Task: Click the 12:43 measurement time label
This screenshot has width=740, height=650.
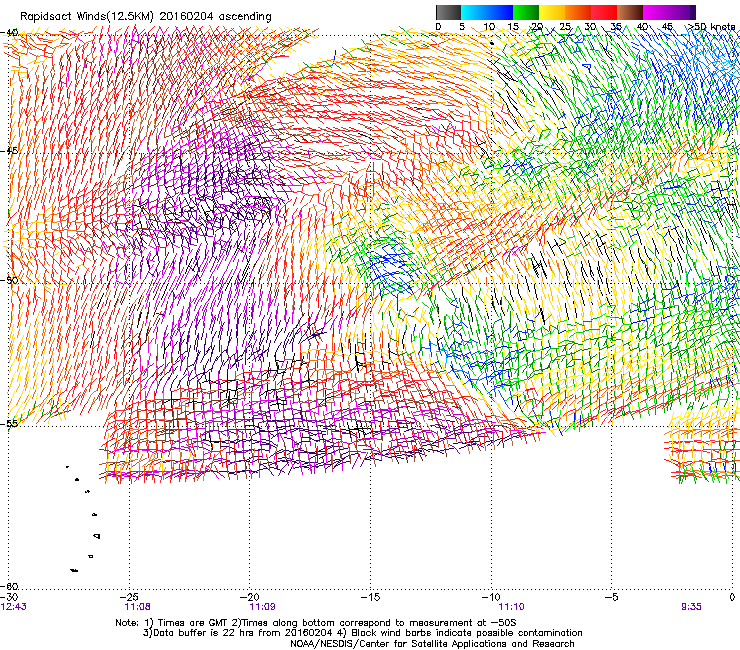Action: coord(14,607)
